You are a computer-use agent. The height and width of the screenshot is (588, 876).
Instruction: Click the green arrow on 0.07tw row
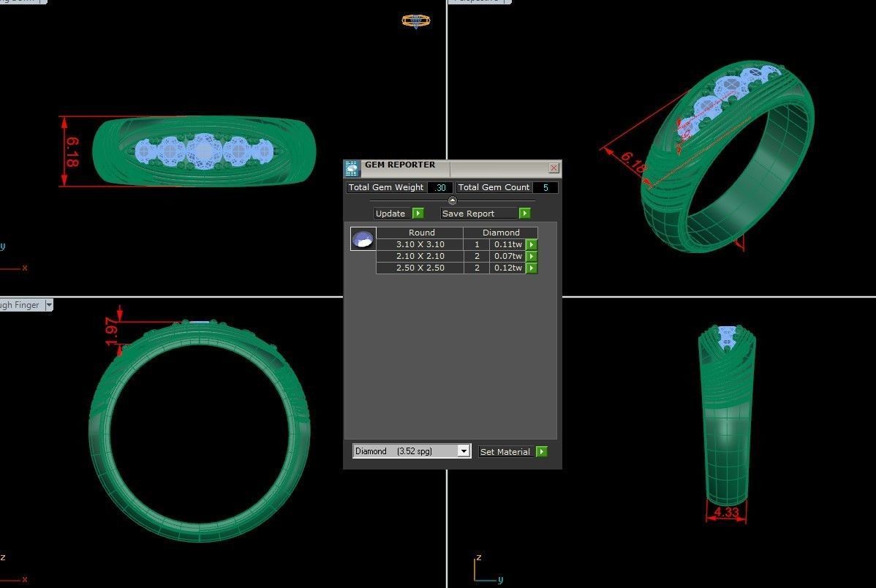tap(532, 256)
